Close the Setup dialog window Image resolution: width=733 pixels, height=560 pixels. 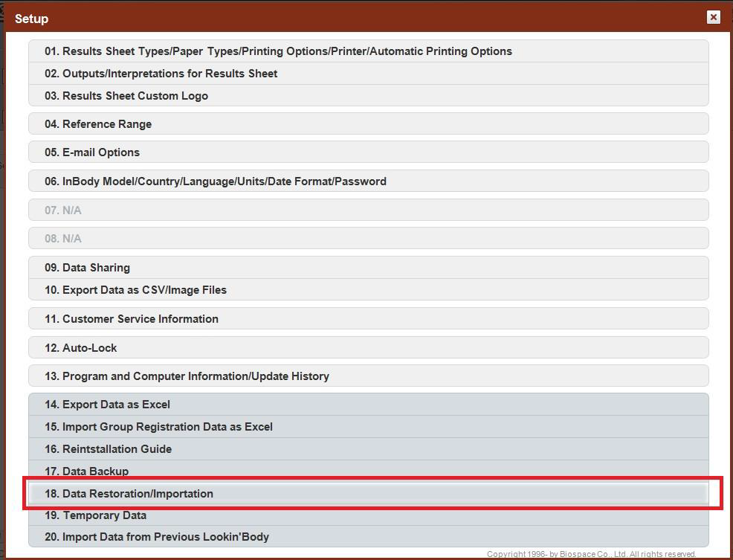pyautogui.click(x=713, y=17)
